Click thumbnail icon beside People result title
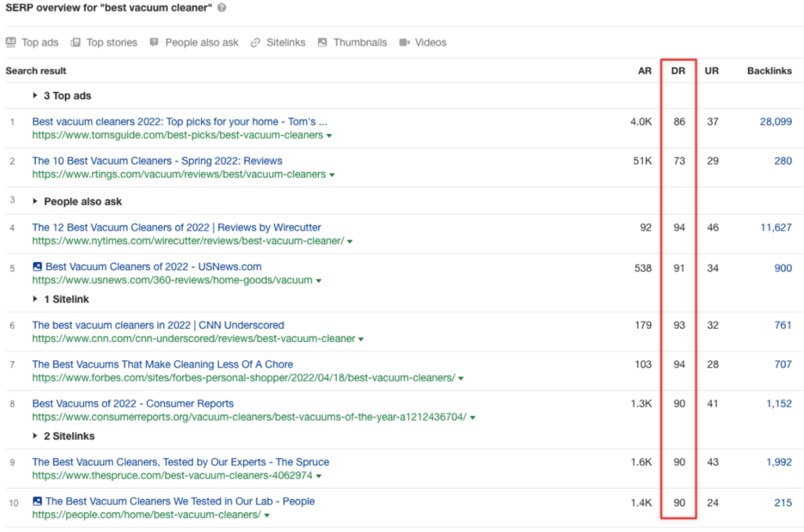 pos(37,501)
